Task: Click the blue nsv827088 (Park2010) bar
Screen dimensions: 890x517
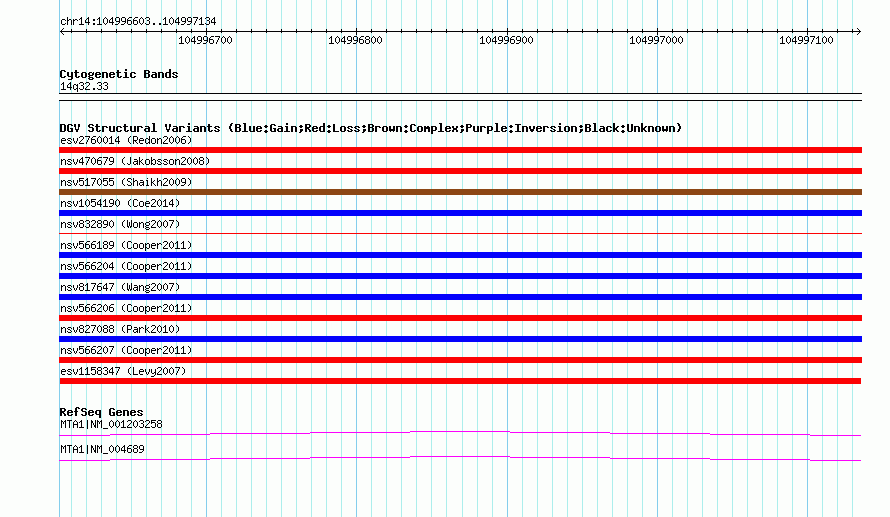Action: (460, 339)
